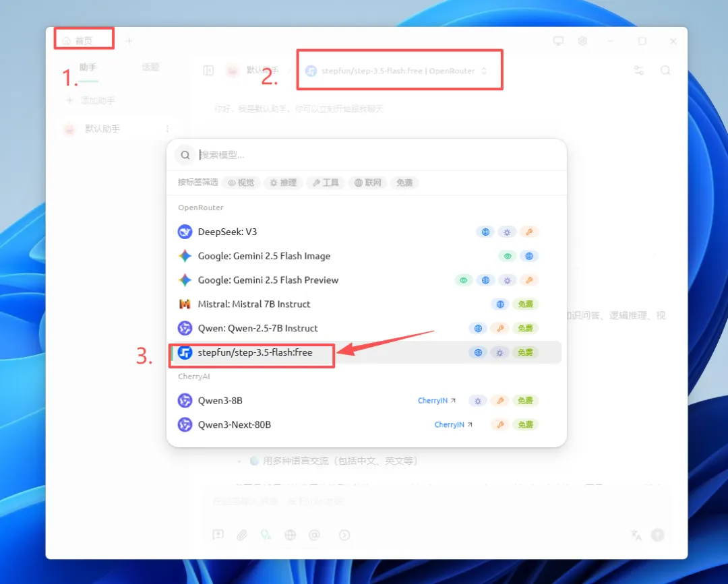Open CherryIN link on Qwen3-Next-80B row
The width and height of the screenshot is (728, 584).
(x=453, y=425)
